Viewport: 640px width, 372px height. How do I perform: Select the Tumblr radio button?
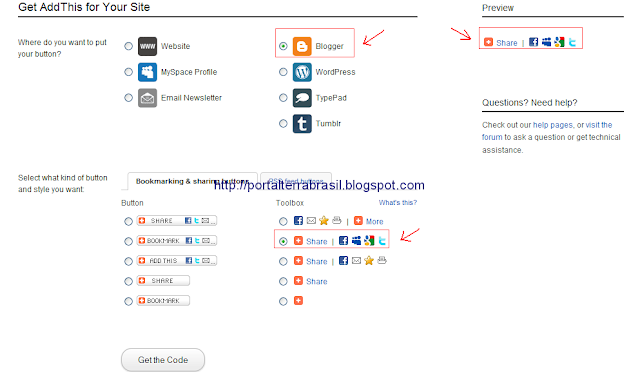coord(283,123)
